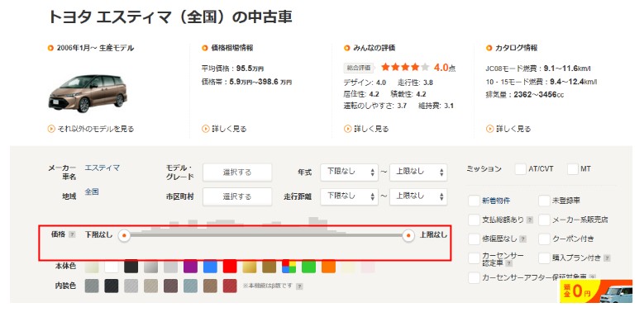Click 選択する for 市区町村
644x312 pixels.
coord(237,196)
